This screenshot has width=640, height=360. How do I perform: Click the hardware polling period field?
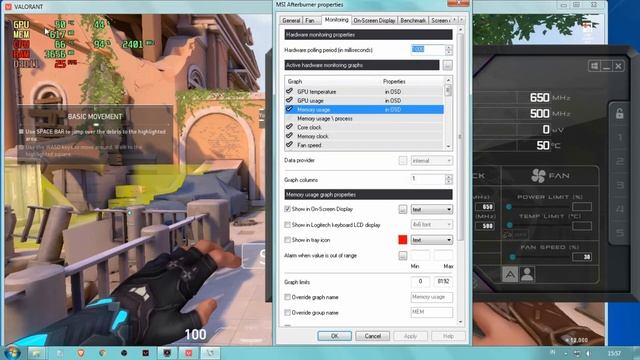pos(428,50)
